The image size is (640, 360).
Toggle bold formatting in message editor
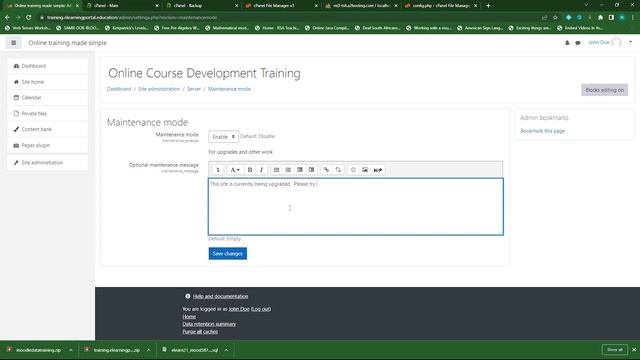(250, 170)
